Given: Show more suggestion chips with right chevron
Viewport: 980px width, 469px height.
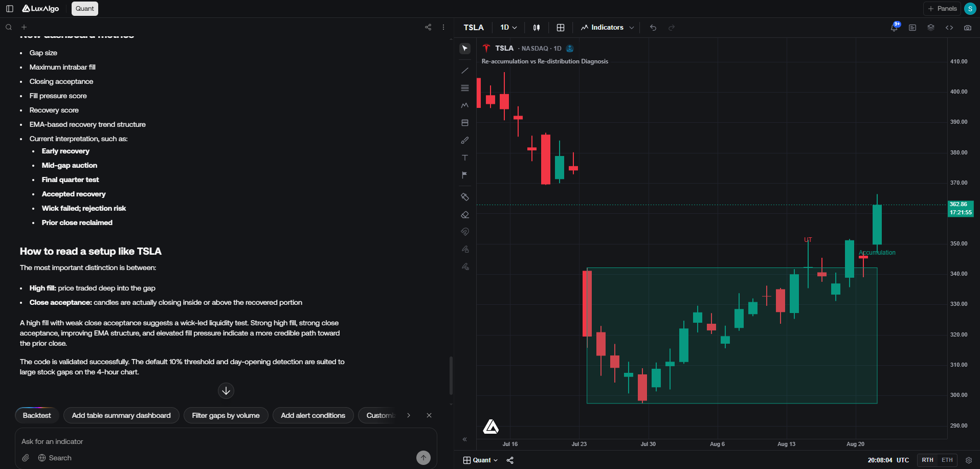Looking at the screenshot, I should 409,415.
